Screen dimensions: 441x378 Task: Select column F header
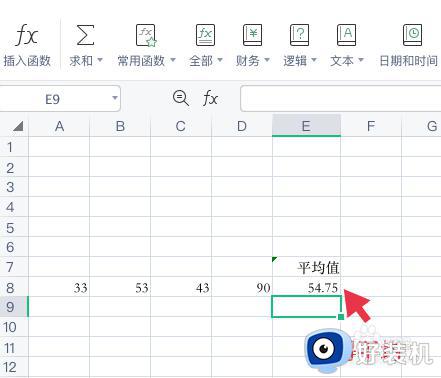371,126
